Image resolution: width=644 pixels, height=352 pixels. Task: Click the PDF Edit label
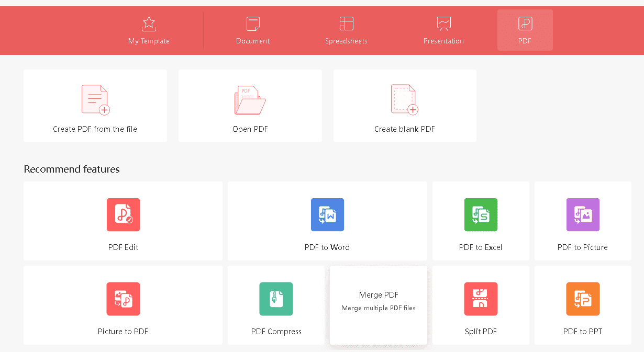coord(124,247)
